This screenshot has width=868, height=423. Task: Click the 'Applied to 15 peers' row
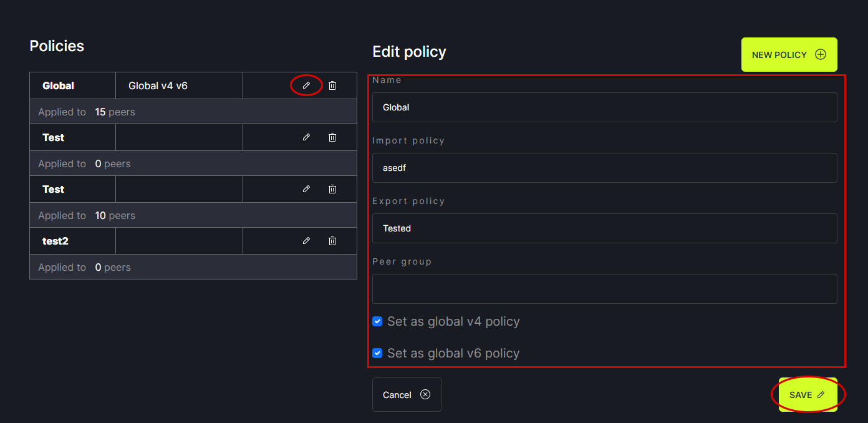(193, 112)
